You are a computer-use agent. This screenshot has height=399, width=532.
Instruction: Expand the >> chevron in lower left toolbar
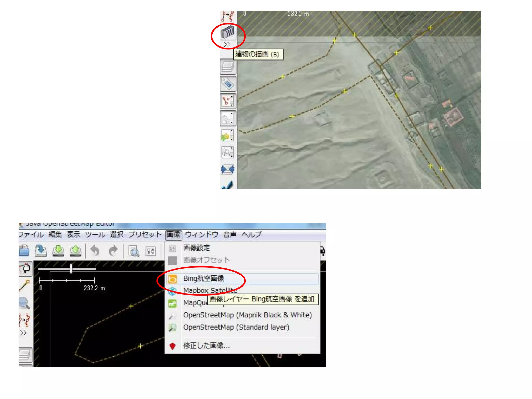click(x=23, y=333)
